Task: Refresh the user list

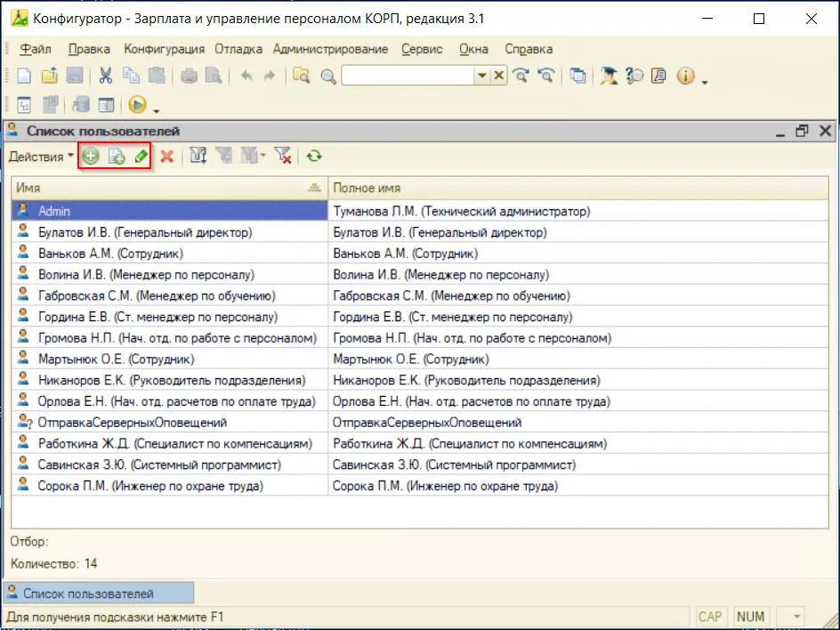Action: 313,157
